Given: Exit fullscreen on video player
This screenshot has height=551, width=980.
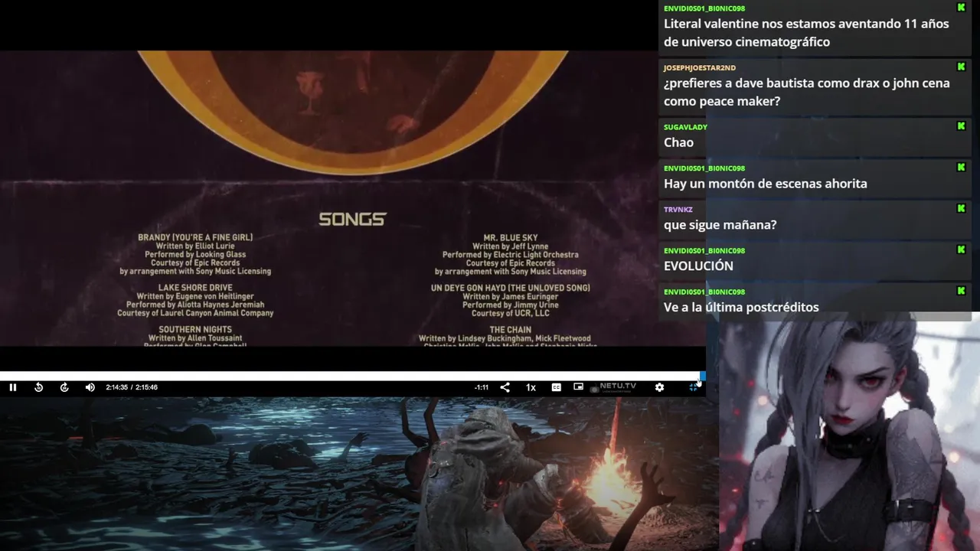Looking at the screenshot, I should coord(693,387).
